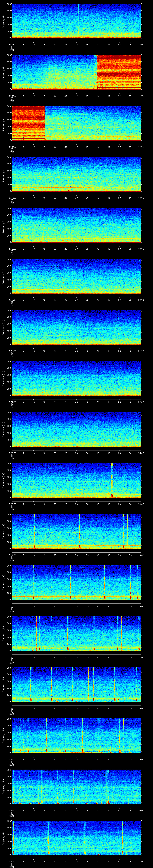153x868 pixels.
Task: Click the Frequency (Hz) label of the 3:14:00 panel
Action: point(3,21)
